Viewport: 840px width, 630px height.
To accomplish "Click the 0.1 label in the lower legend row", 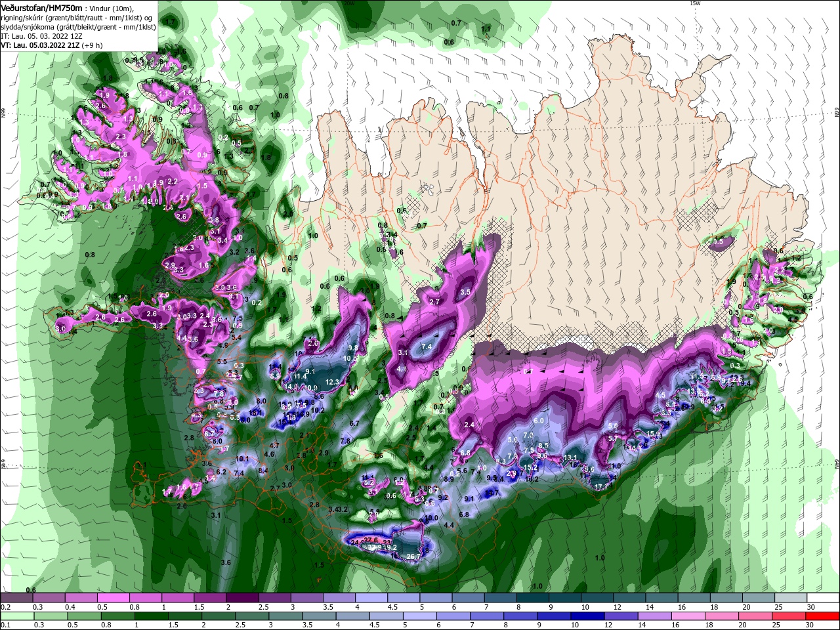I will click(x=5, y=626).
